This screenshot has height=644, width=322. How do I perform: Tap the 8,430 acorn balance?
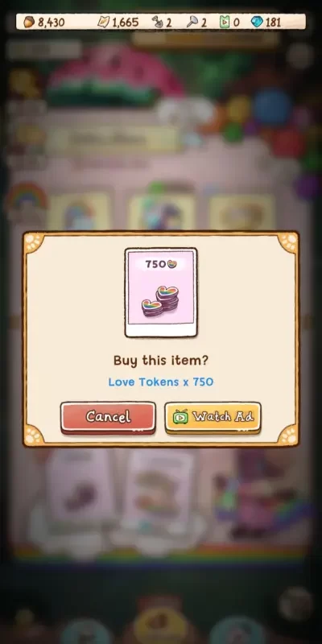(52, 23)
